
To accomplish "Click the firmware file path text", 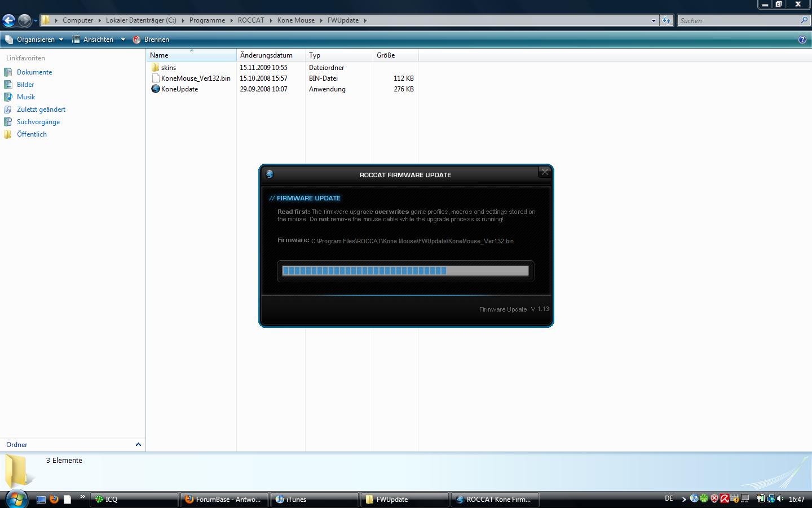I will 412,241.
